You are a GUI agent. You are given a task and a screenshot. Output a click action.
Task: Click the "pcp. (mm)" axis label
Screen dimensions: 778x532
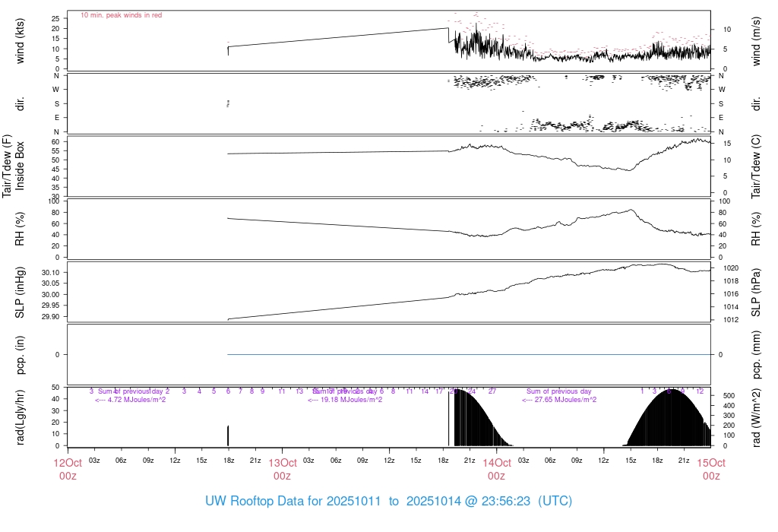756,355
